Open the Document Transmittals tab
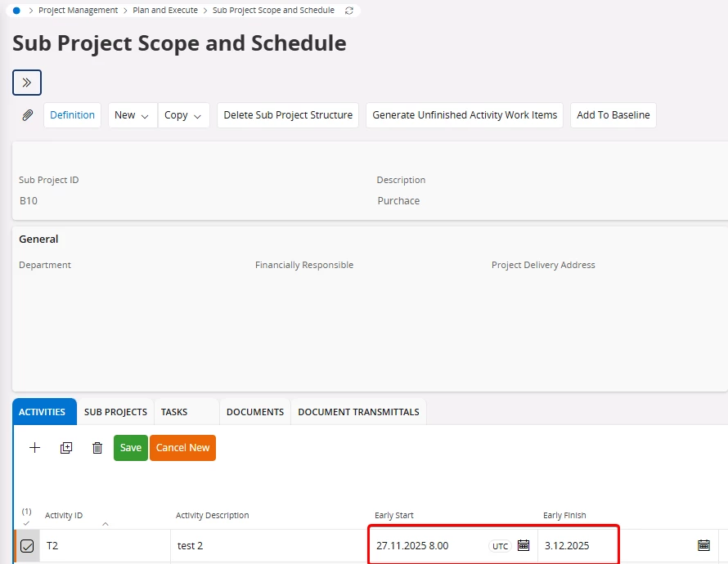 [x=358, y=412]
